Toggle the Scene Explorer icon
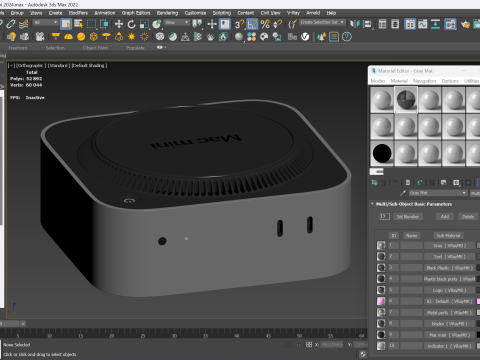Image resolution: width=480 pixels, height=360 pixels. 383,24
